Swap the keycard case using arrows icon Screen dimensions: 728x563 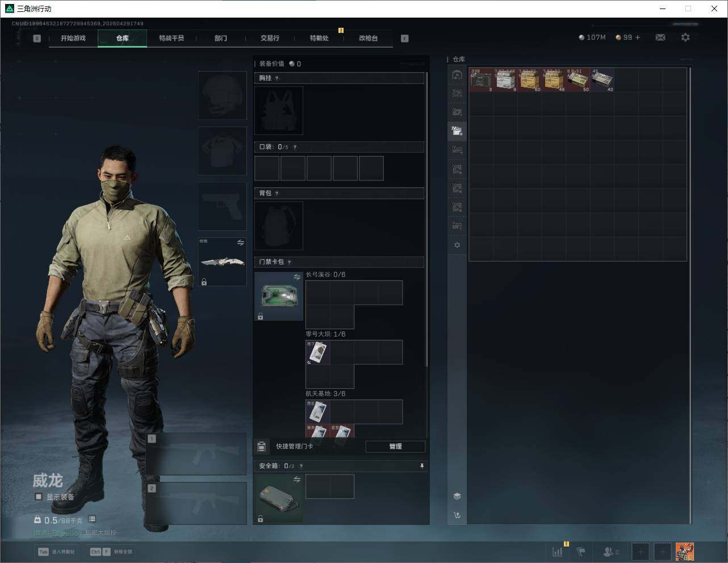click(297, 277)
